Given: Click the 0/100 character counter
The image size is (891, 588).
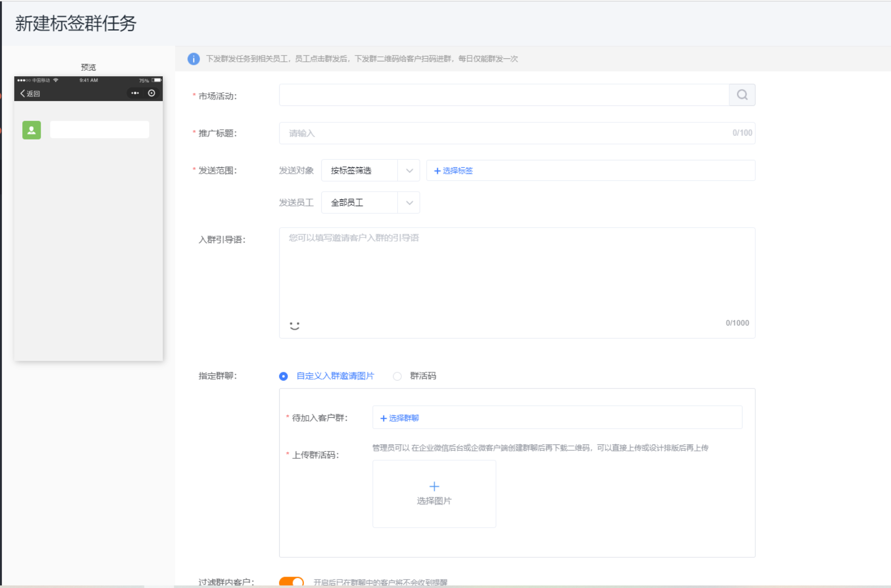Looking at the screenshot, I should pyautogui.click(x=742, y=133).
